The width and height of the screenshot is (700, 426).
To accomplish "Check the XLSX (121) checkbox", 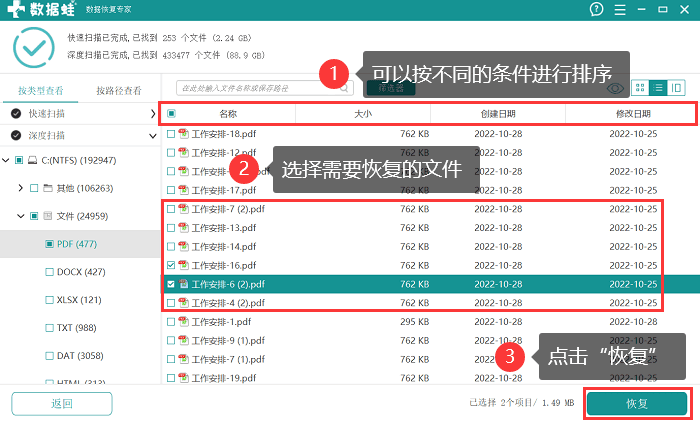I will pyautogui.click(x=49, y=300).
